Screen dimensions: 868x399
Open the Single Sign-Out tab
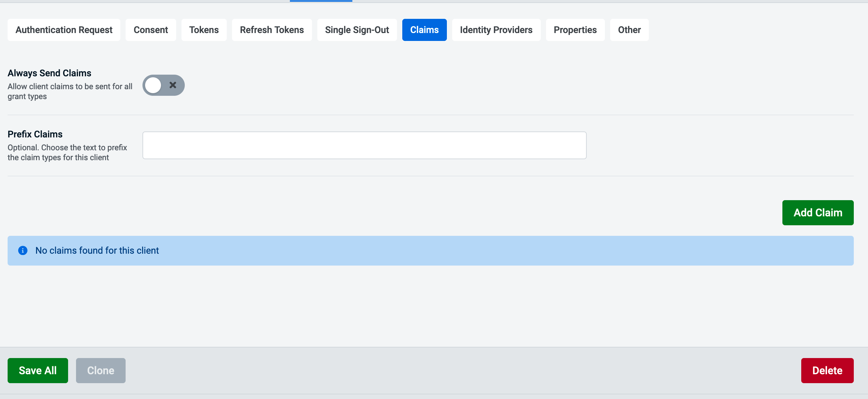pyautogui.click(x=357, y=29)
